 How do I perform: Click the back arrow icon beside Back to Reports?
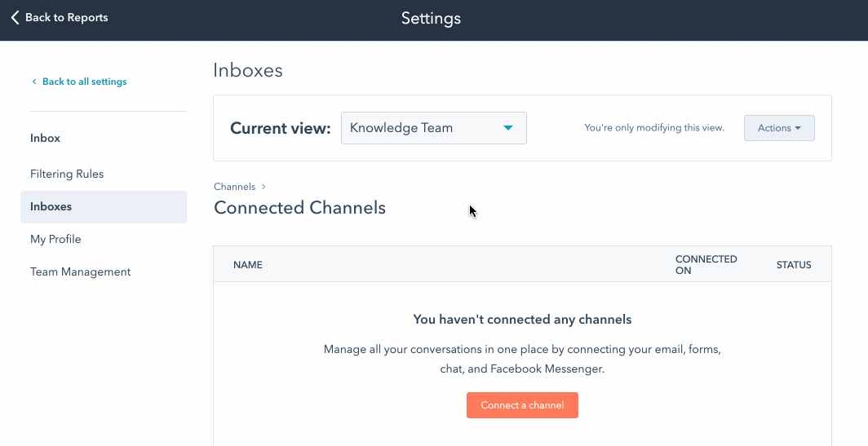point(15,17)
